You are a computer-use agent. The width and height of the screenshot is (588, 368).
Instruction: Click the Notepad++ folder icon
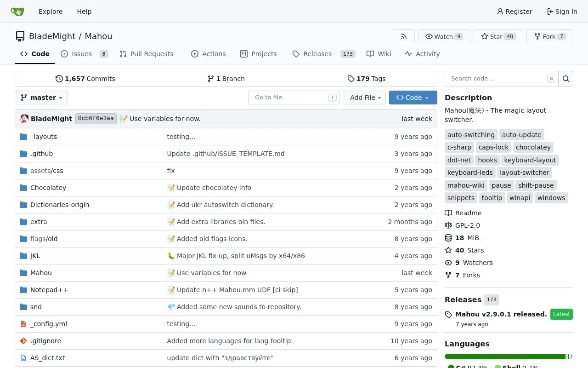pyautogui.click(x=23, y=290)
